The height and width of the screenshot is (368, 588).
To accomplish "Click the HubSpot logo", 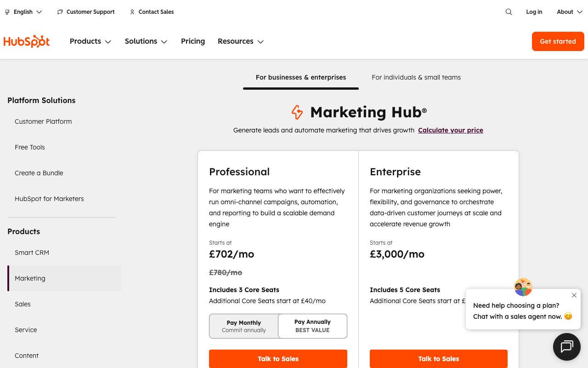I will pyautogui.click(x=27, y=41).
